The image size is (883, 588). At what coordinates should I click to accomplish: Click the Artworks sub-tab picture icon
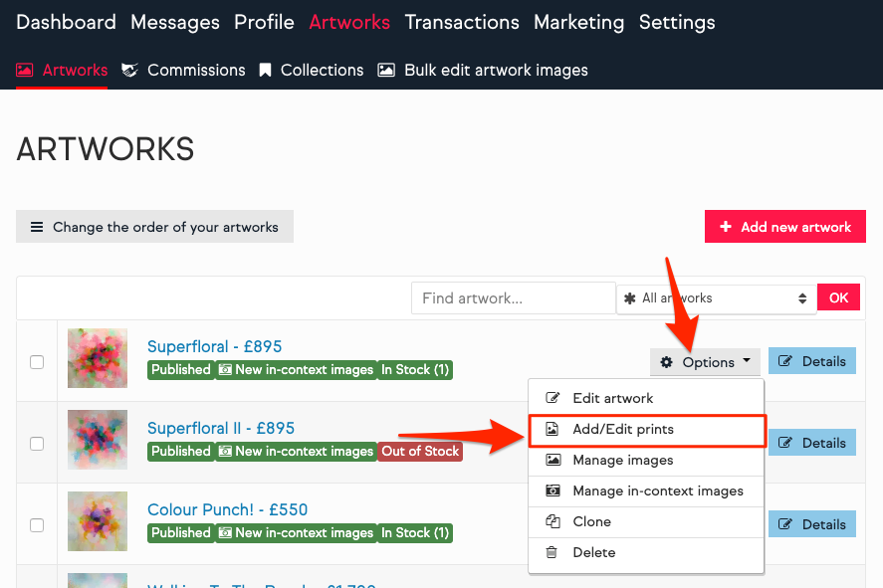(x=24, y=70)
